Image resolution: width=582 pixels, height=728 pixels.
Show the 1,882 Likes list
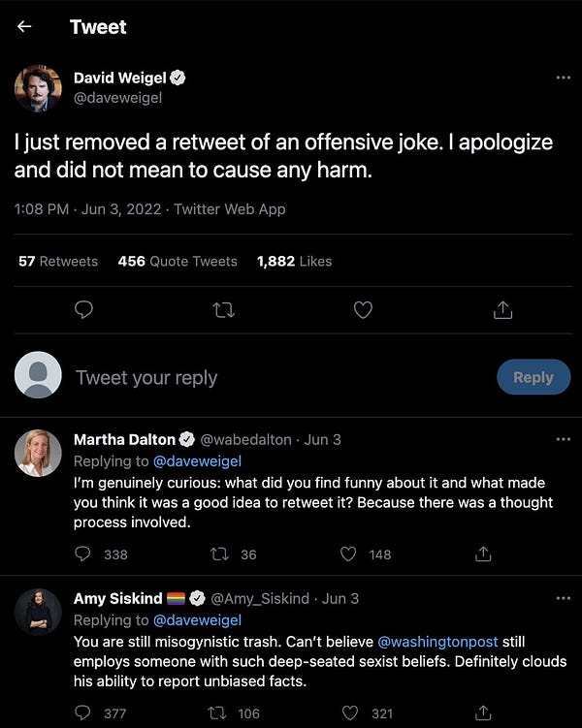point(295,261)
